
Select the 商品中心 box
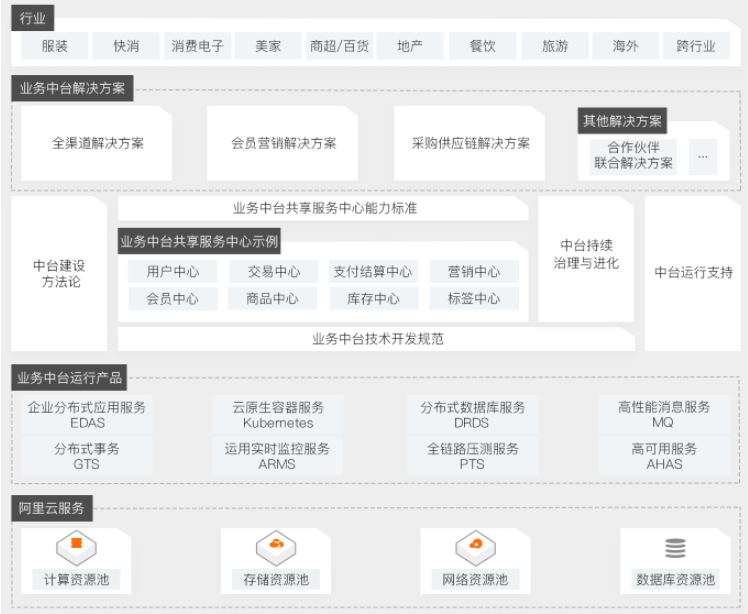click(272, 299)
